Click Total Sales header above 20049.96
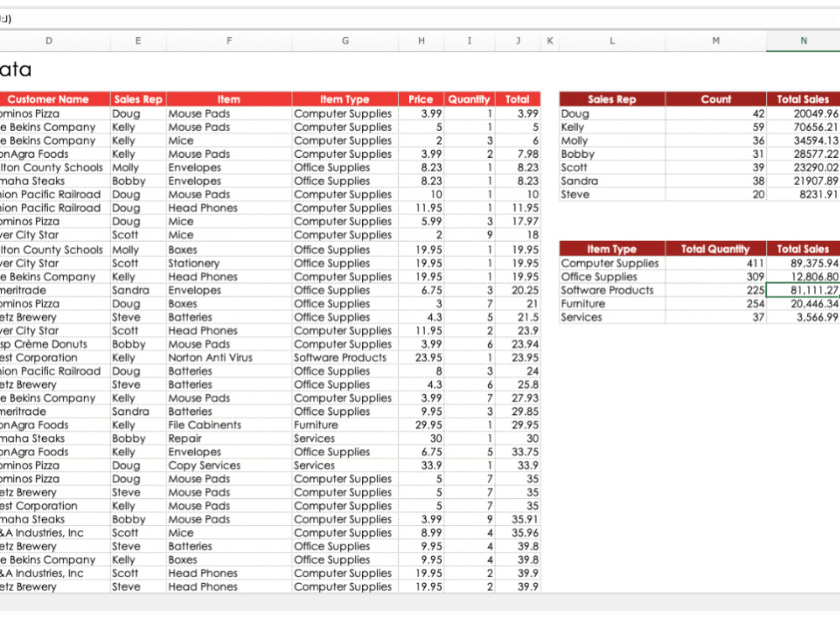 tap(803, 99)
